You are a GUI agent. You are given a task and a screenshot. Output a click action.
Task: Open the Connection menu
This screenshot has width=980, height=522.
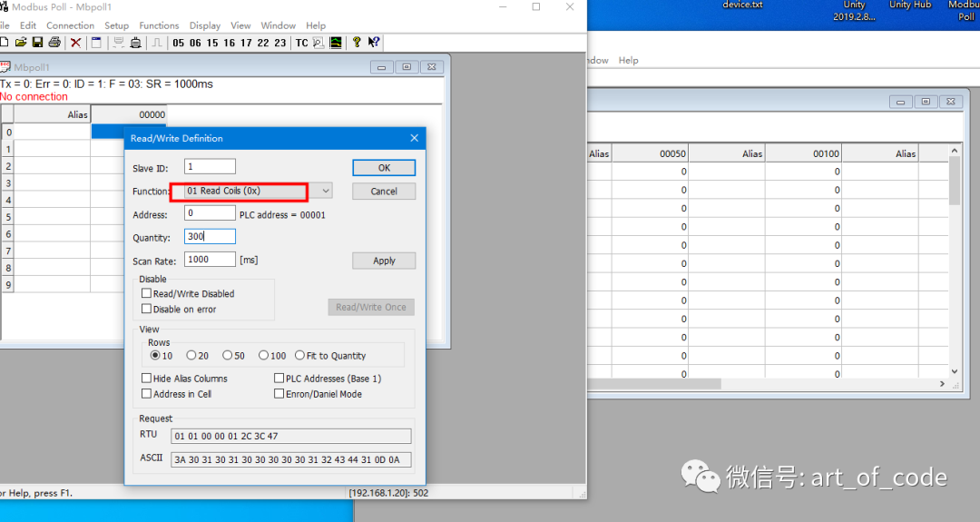click(x=70, y=25)
